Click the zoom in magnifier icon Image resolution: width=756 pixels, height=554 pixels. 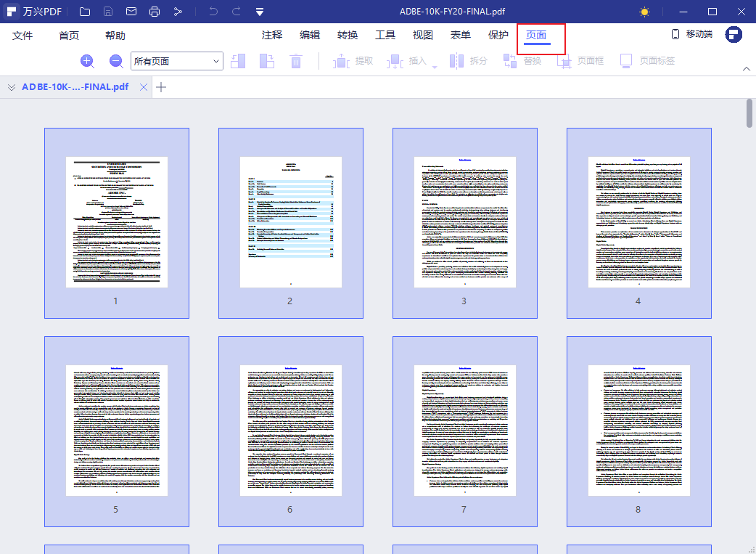(87, 62)
